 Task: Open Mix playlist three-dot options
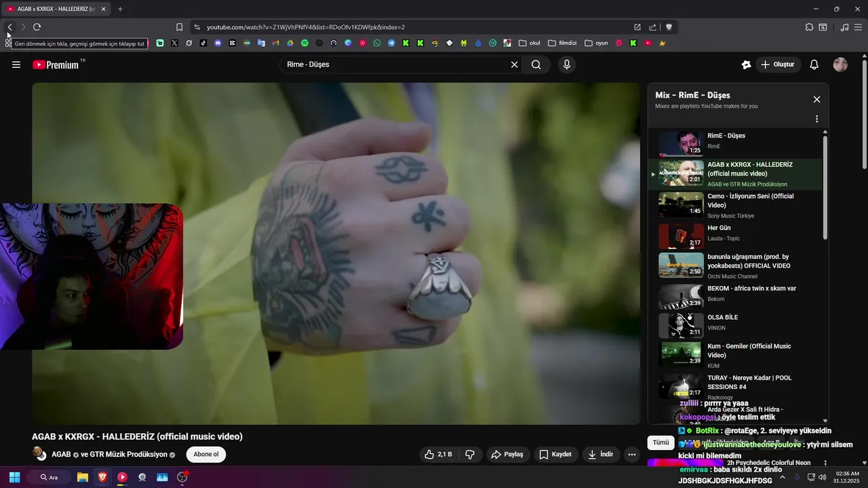(x=816, y=119)
